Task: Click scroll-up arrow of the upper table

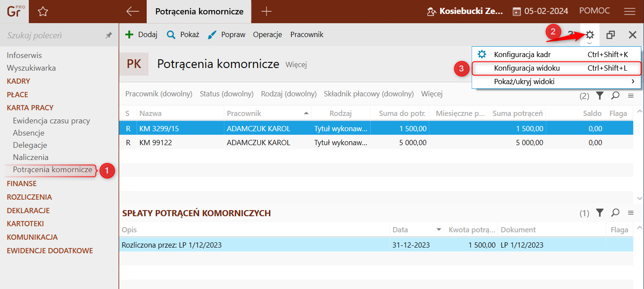Action: (640, 111)
